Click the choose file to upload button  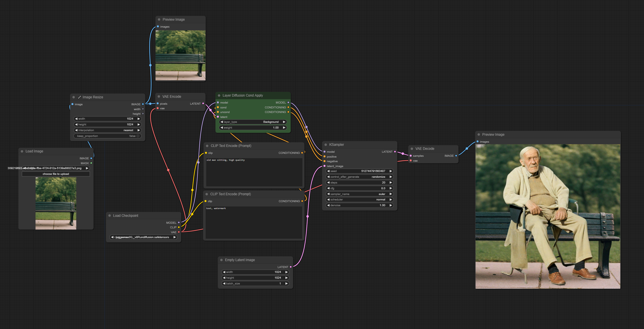[56, 174]
